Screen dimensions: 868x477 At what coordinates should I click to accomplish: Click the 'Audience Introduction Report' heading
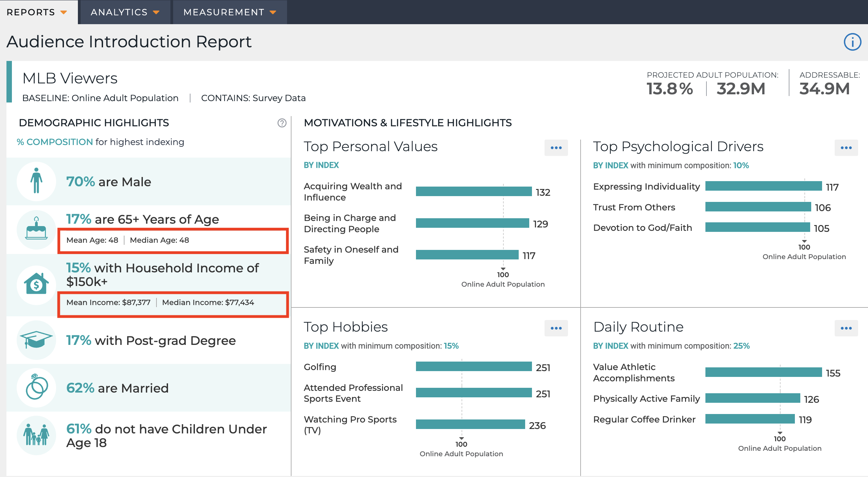[129, 42]
